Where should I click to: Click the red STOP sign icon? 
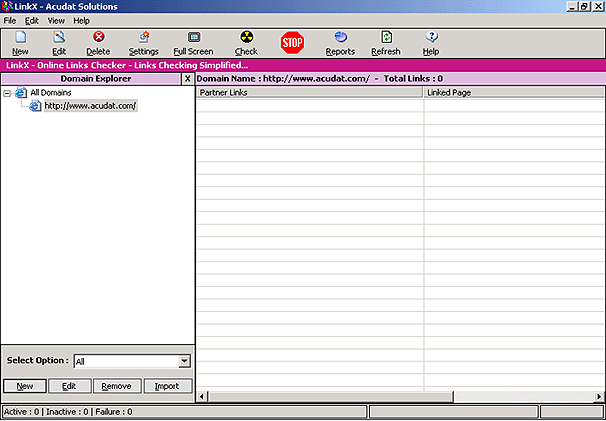point(292,43)
